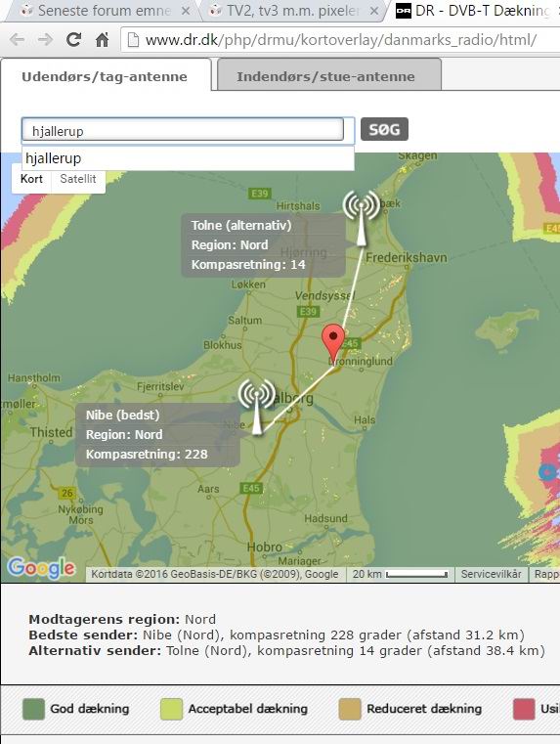Click the Tolne transmitter tower icon
The image size is (560, 744).
click(x=362, y=217)
